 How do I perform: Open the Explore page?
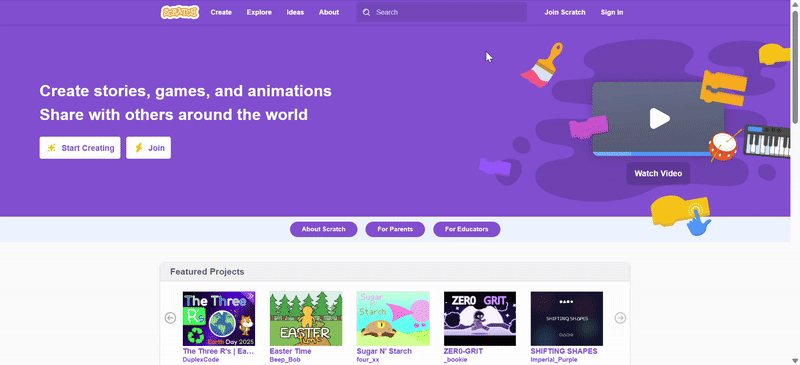259,12
